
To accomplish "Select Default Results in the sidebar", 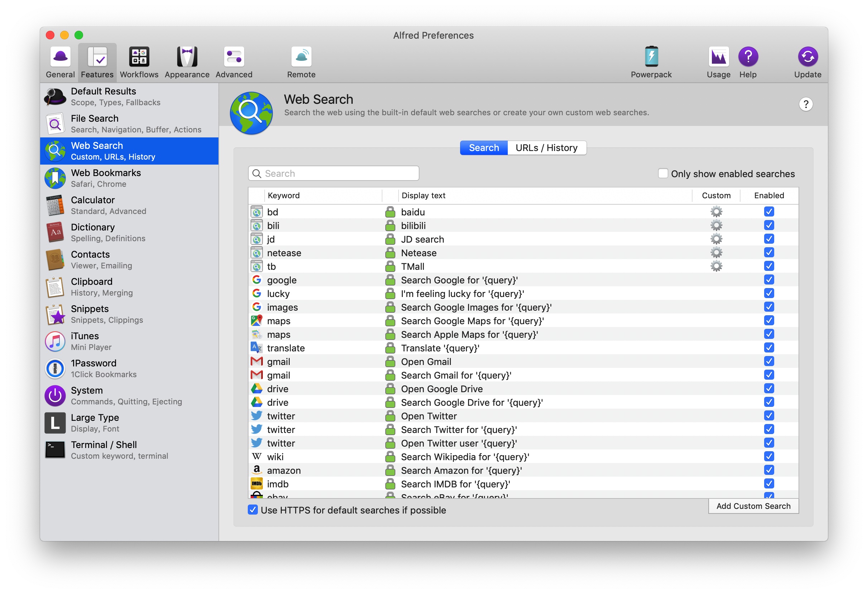I will (x=129, y=97).
